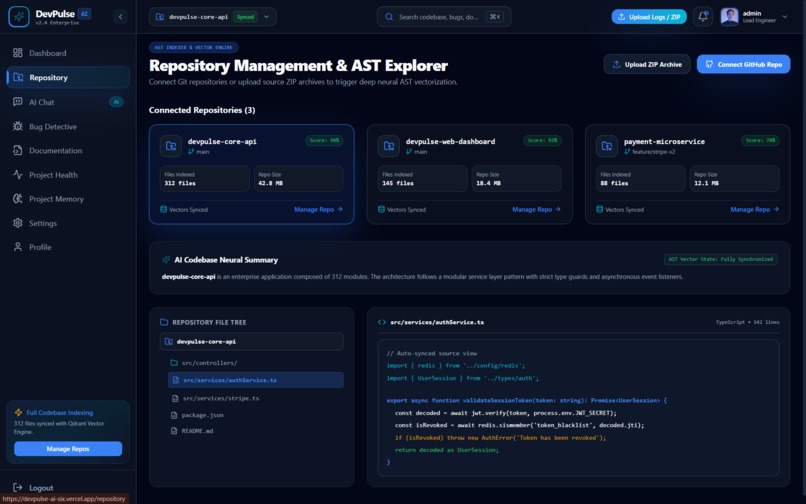The width and height of the screenshot is (806, 504).
Task: Click the feature/stripe-v2 branch label
Action: point(653,152)
